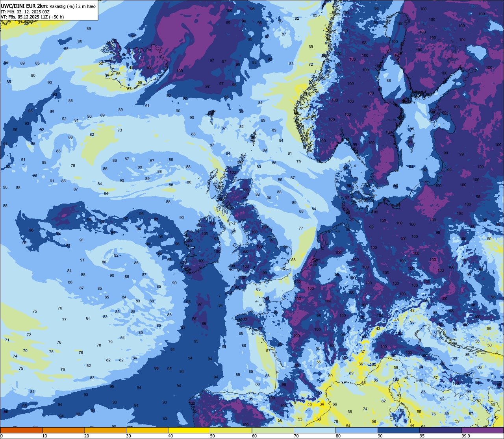Click the 73 value in the North Atlantic
This screenshot has width=504, height=439.
120,130
